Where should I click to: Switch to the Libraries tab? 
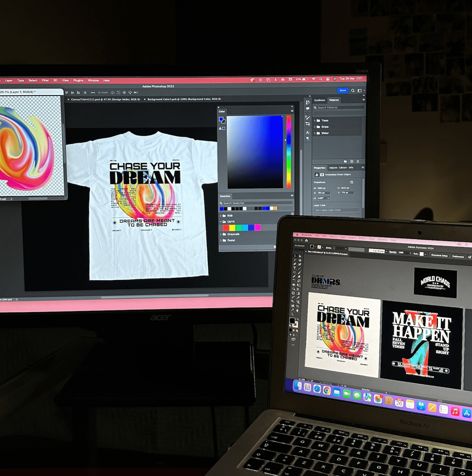[343, 168]
